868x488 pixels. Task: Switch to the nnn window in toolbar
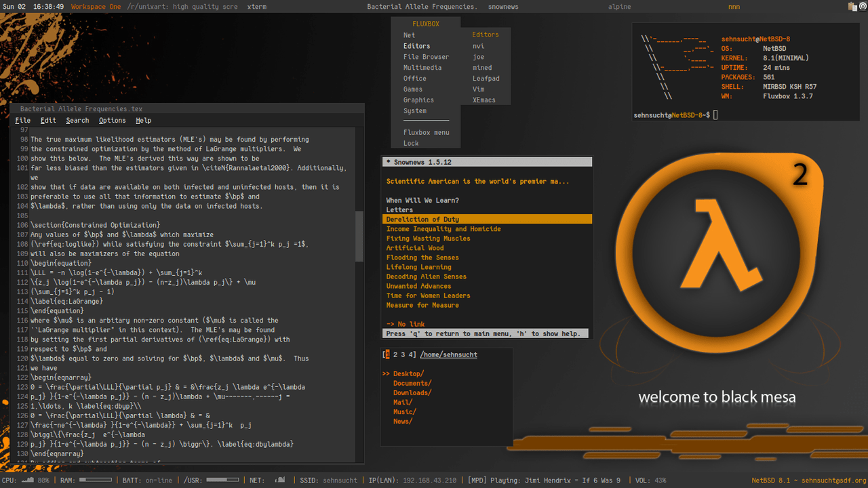(734, 7)
